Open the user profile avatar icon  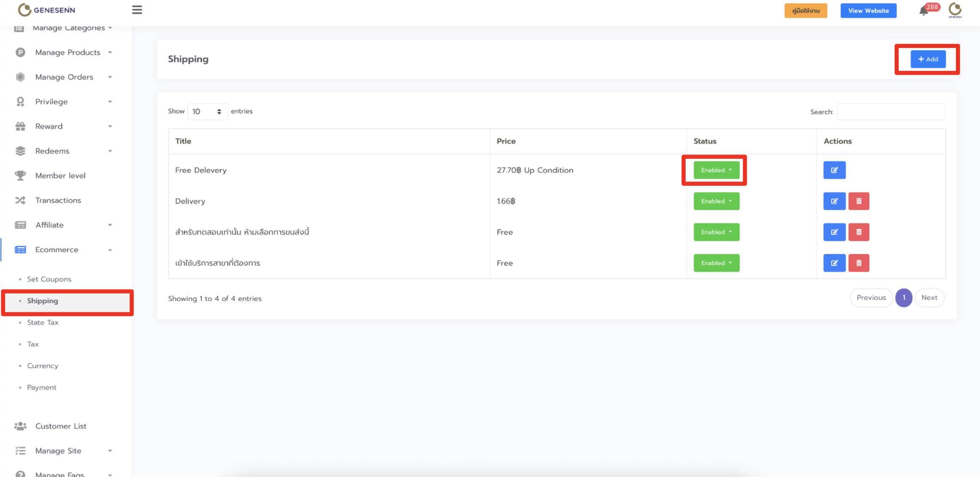(955, 10)
